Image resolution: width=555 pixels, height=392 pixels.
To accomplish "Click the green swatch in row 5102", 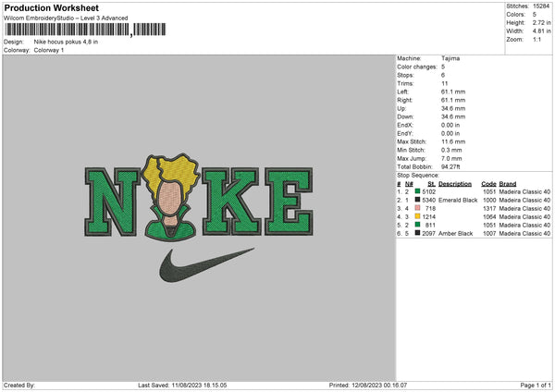I will point(417,191).
